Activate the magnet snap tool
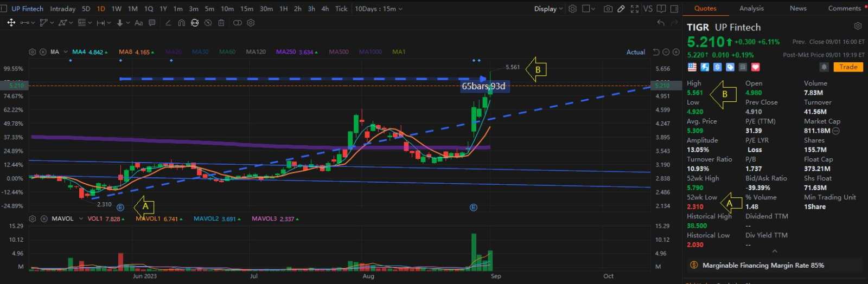The image size is (868, 284). pos(181,23)
